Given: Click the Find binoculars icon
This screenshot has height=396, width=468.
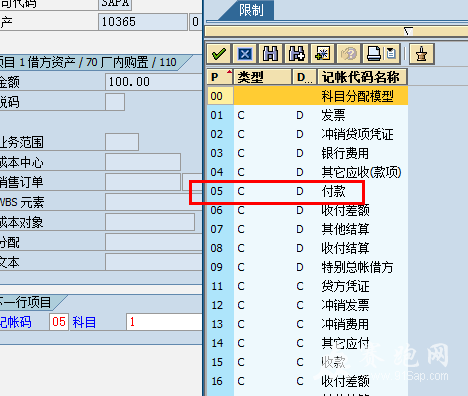Looking at the screenshot, I should [x=270, y=54].
